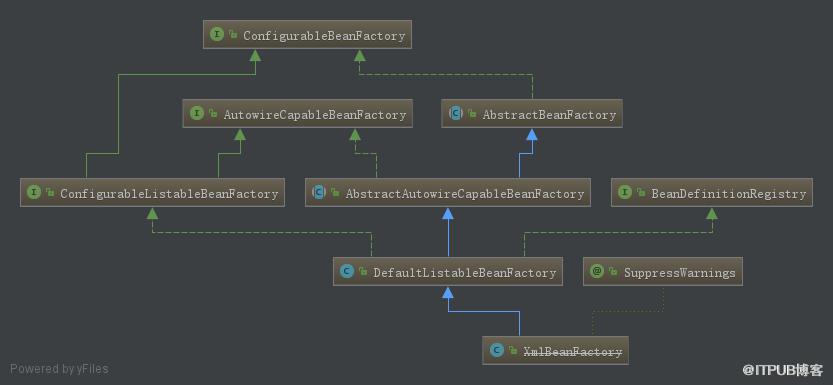Click the interface icon on AutowireCapableBeanFactory
Viewport: 833px width, 385px height.
pyautogui.click(x=197, y=114)
